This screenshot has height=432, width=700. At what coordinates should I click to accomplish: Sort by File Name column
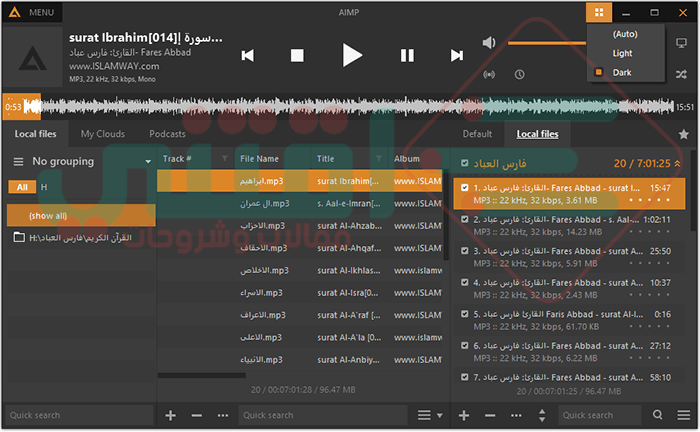click(x=259, y=159)
